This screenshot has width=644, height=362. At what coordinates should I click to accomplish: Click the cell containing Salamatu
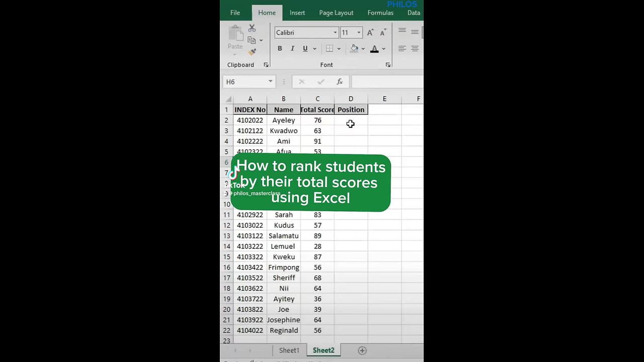[x=284, y=236]
